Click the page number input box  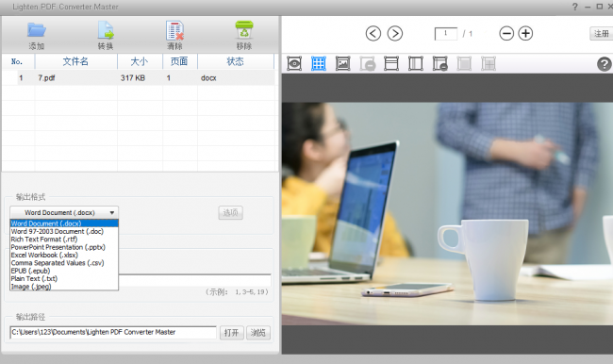446,34
